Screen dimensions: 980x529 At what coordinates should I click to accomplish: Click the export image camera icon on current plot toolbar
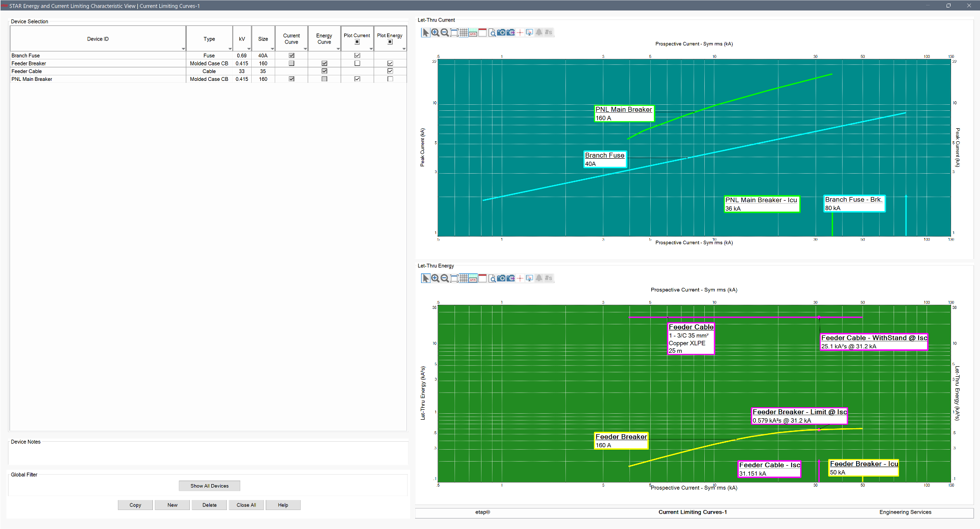pyautogui.click(x=511, y=32)
